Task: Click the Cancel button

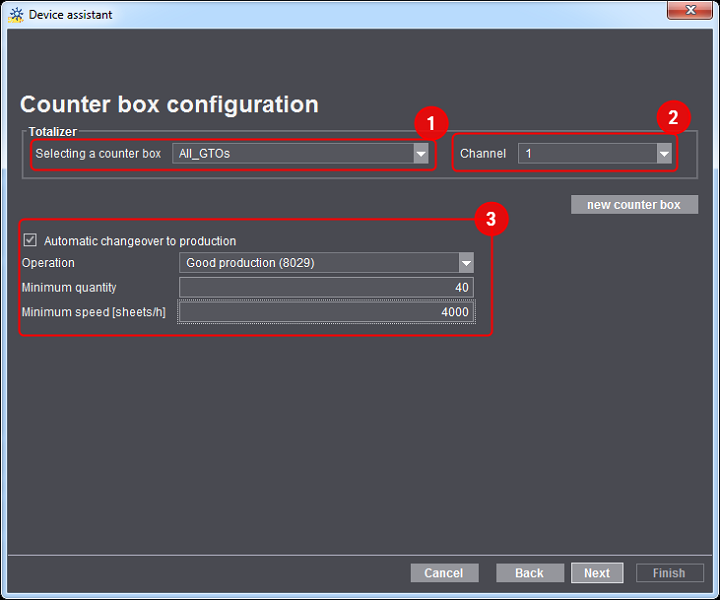Action: 444,573
